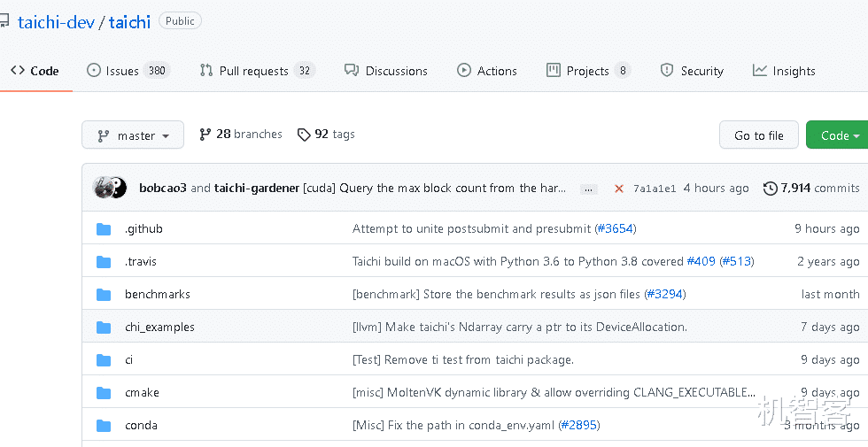Click the .github folder icon

tap(104, 229)
